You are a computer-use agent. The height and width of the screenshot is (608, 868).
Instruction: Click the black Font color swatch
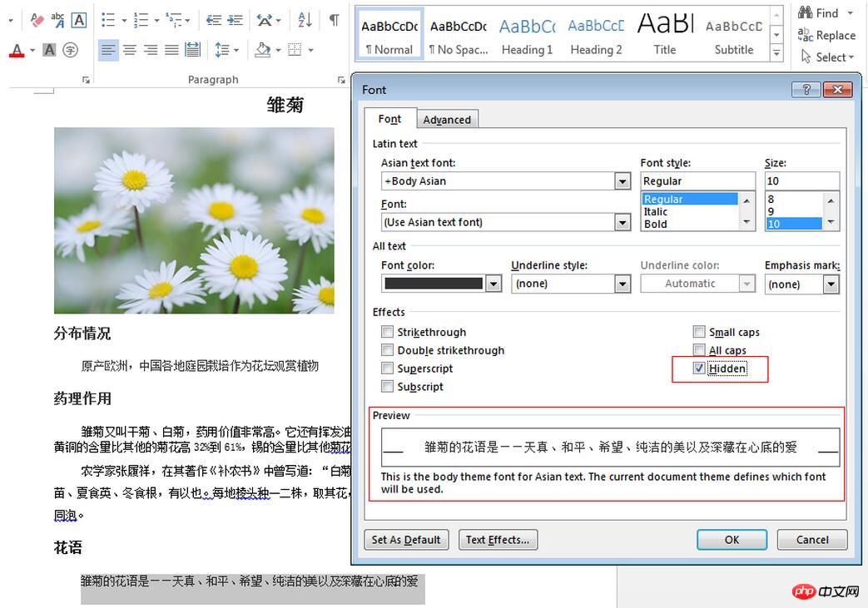click(434, 284)
